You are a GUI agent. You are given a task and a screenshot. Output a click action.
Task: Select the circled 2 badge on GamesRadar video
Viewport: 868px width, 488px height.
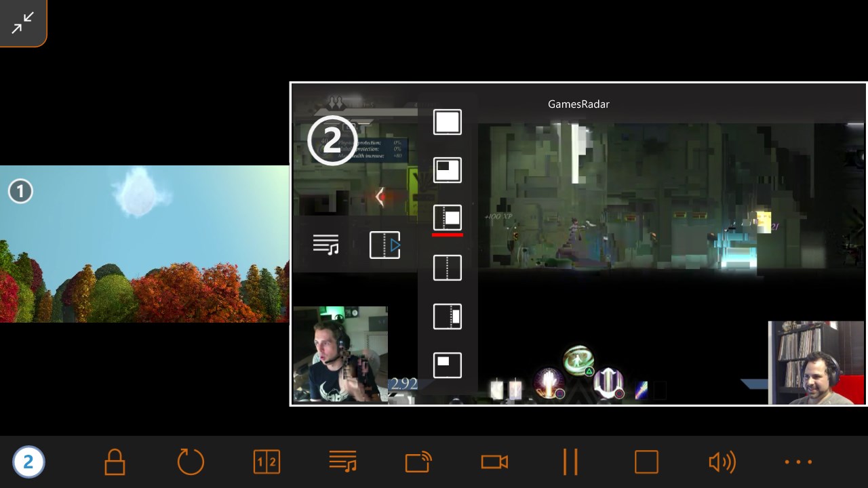pyautogui.click(x=332, y=141)
